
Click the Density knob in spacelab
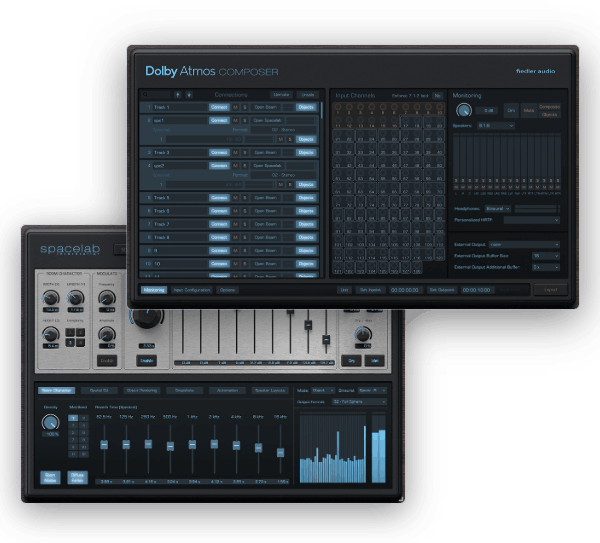[x=51, y=422]
